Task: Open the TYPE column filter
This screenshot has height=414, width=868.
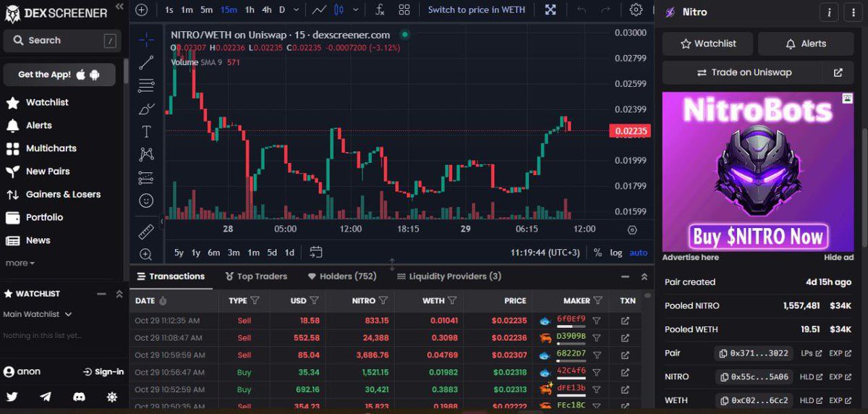Action: tap(255, 300)
